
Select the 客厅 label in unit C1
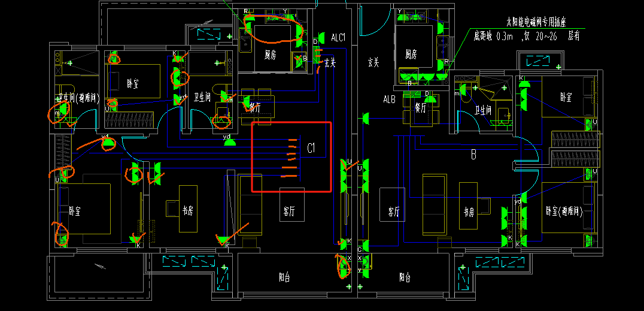pyautogui.click(x=288, y=212)
